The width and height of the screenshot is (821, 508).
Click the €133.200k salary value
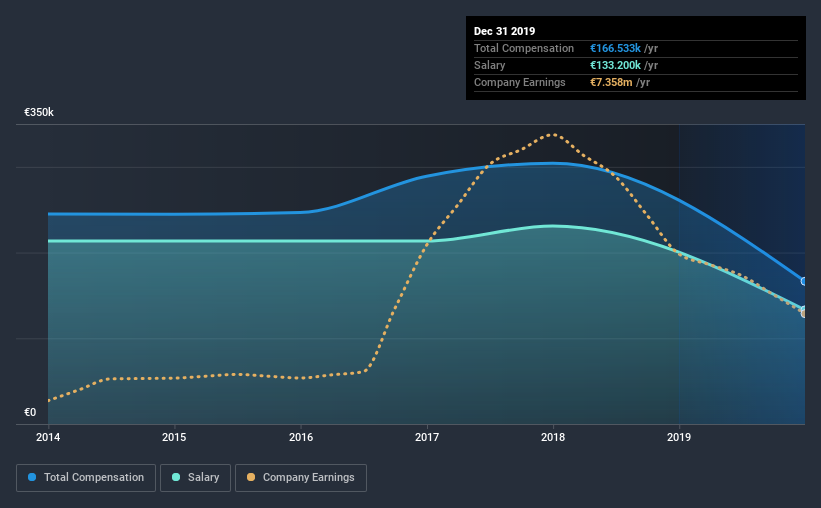615,65
